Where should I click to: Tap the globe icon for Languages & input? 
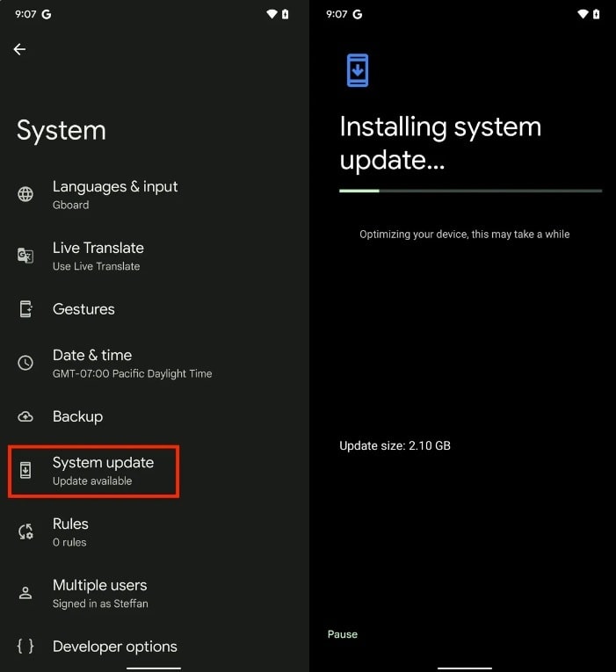pos(25,194)
